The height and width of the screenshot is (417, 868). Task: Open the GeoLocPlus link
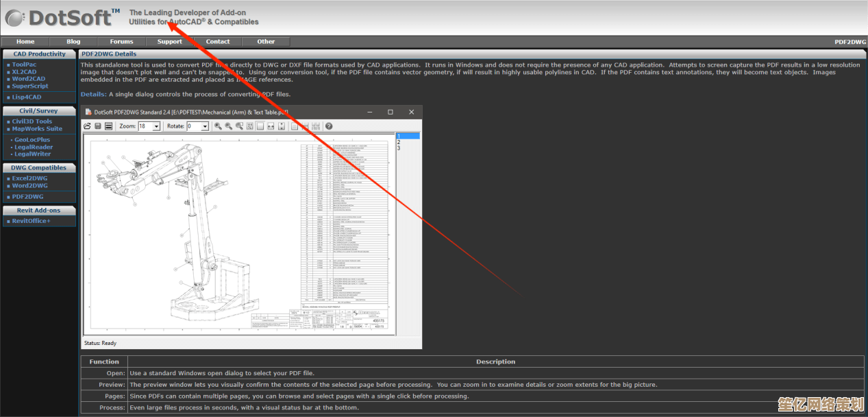[32, 140]
